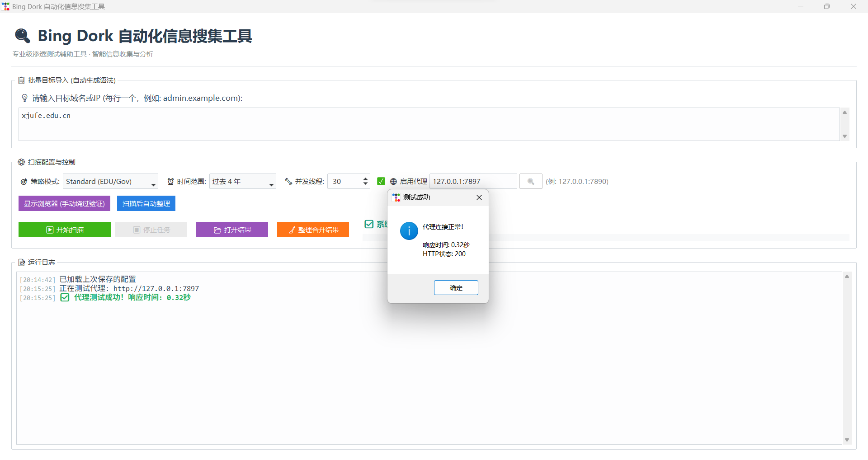Toggle the 启用代理 checkbox
868x460 pixels.
tap(381, 181)
